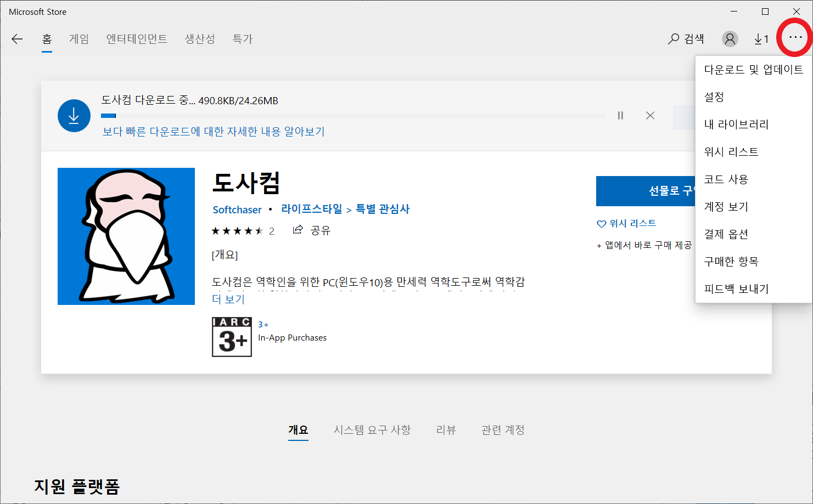Cancel the 도사컴 download
The image size is (813, 504).
coord(650,115)
